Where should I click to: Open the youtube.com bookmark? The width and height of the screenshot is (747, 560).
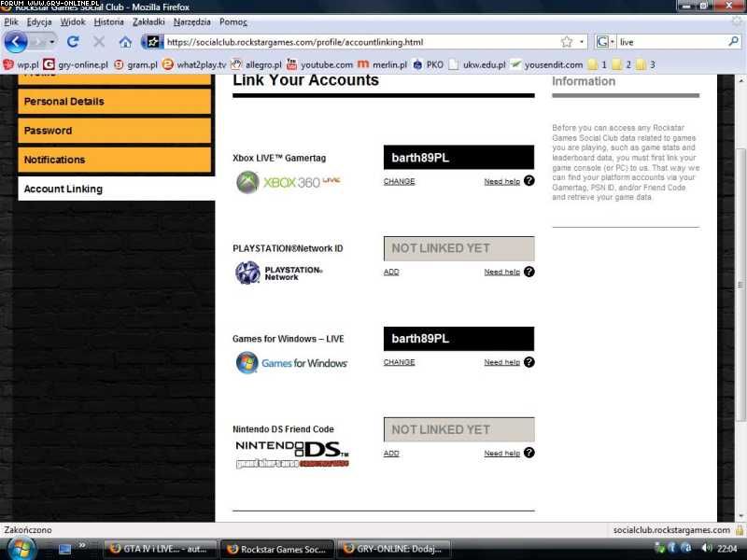click(319, 64)
